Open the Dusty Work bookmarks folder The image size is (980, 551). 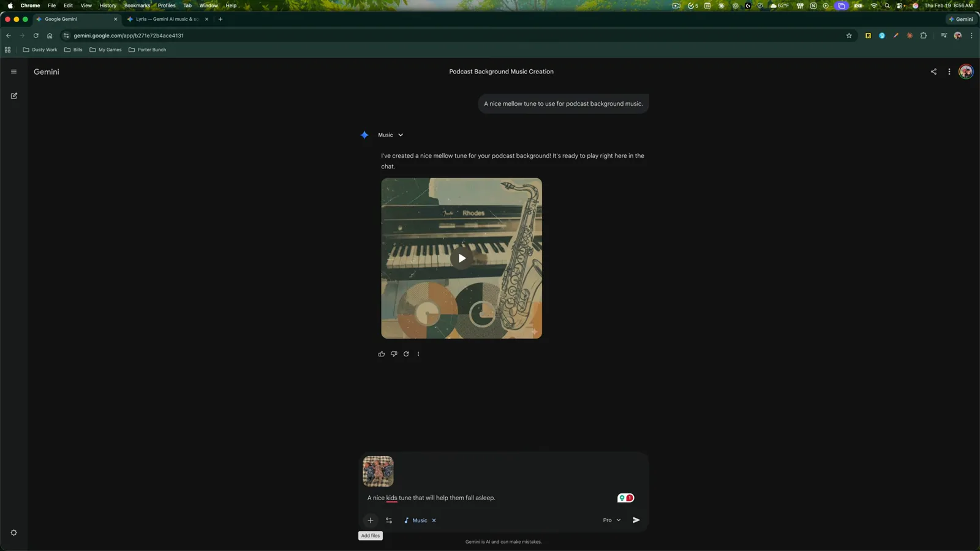coord(40,50)
